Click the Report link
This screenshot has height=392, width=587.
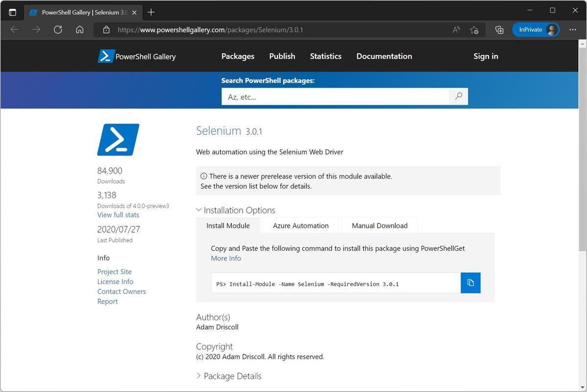pos(108,302)
